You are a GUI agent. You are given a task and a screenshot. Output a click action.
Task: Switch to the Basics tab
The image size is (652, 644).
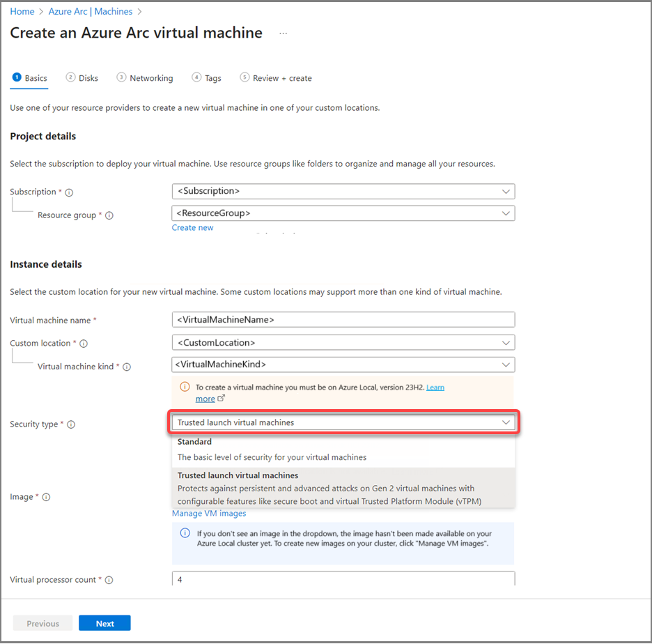click(x=29, y=78)
